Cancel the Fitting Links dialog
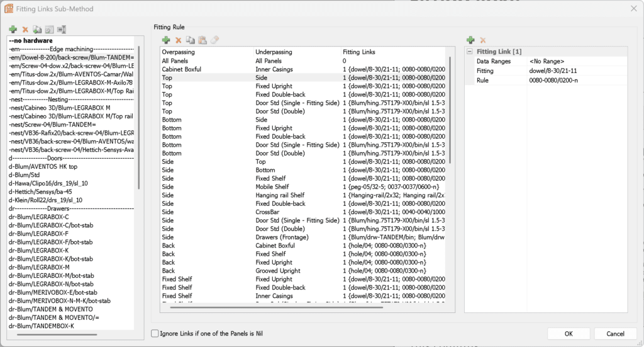 click(x=615, y=333)
